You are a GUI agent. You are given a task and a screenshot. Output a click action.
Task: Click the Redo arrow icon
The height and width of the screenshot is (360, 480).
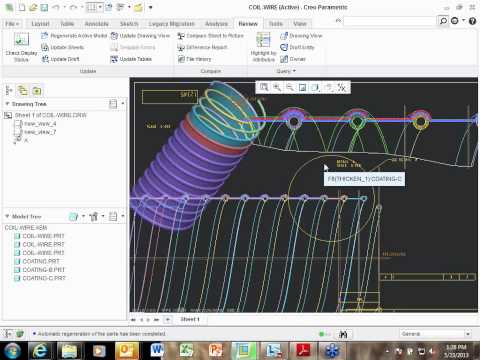coord(74,7)
